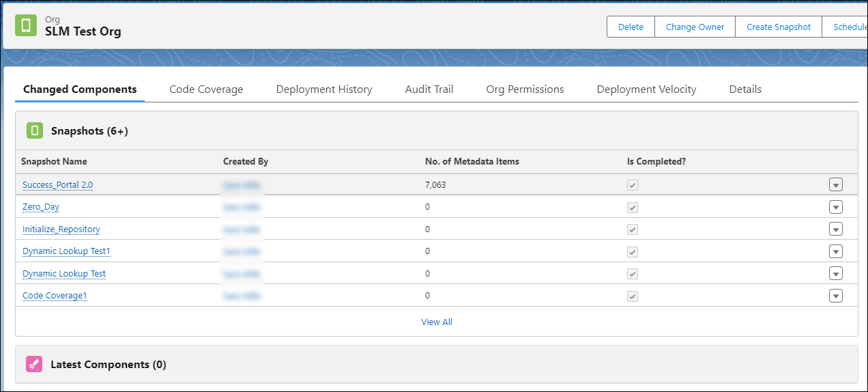Expand row actions menu for Dynamic Lookup Test
The width and height of the screenshot is (868, 392).
pyautogui.click(x=836, y=274)
